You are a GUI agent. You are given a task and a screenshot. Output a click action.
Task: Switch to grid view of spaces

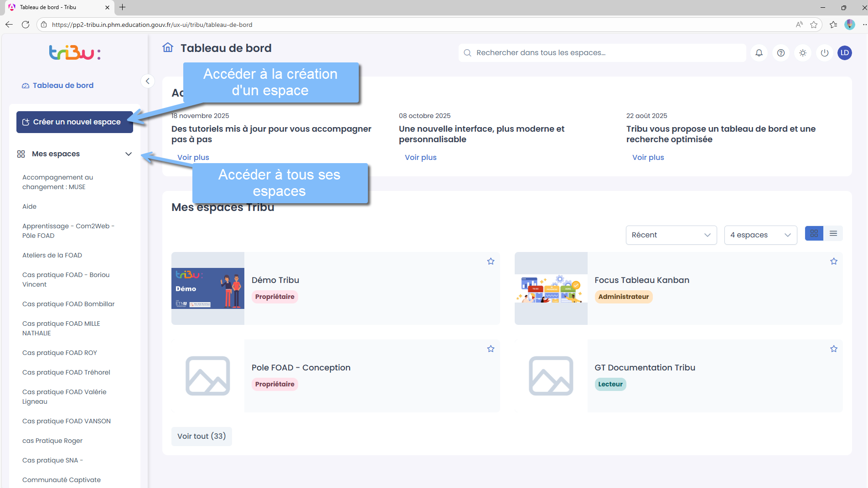(x=814, y=233)
